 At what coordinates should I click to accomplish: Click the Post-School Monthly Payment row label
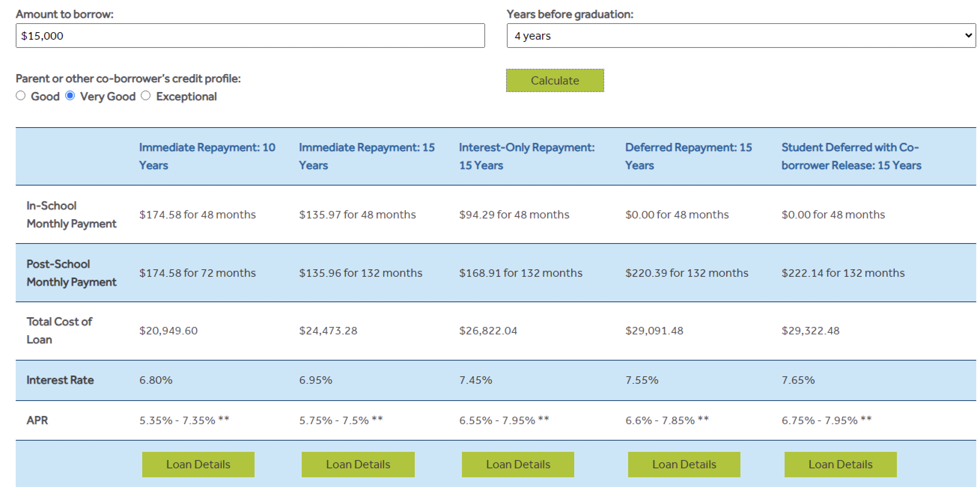coord(71,273)
